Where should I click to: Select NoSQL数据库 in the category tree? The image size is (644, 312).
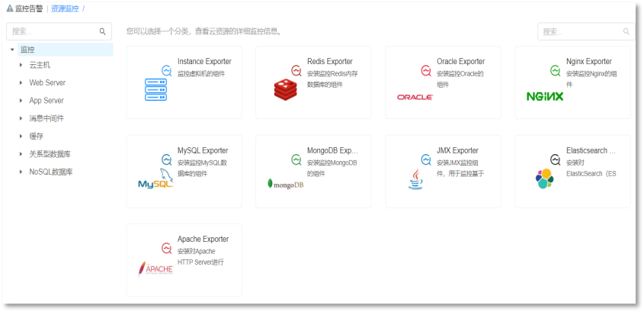(51, 172)
